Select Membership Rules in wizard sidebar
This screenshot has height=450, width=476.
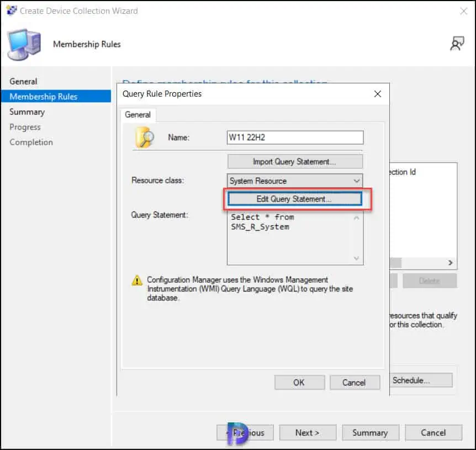click(56, 97)
